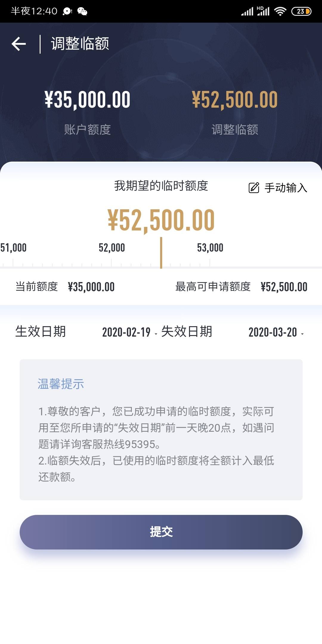Tap the gold slider indicator line

point(161,253)
